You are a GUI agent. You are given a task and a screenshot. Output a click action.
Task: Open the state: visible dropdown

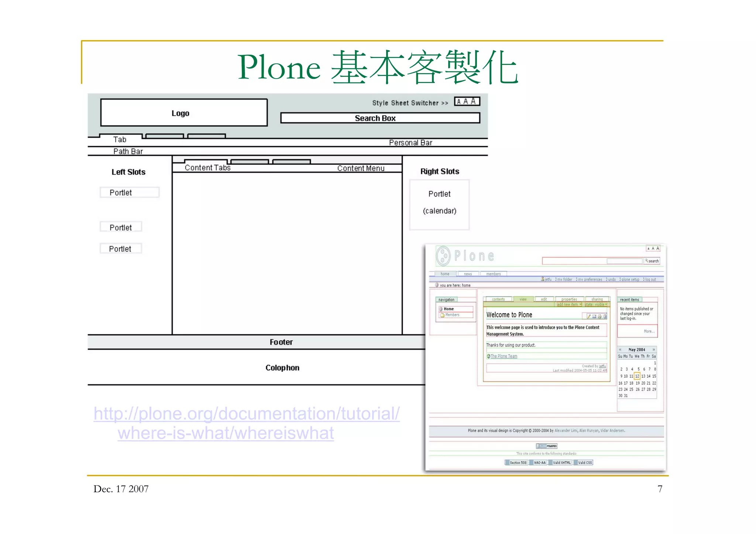pyautogui.click(x=595, y=304)
